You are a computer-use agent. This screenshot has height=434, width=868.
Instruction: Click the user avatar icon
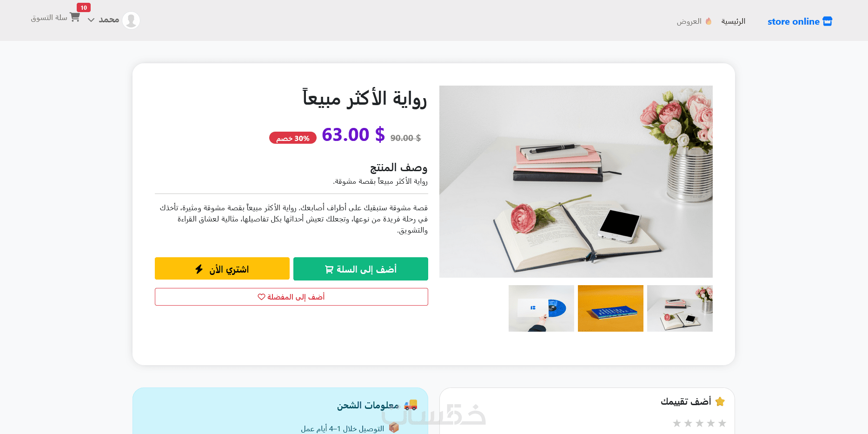(x=131, y=20)
